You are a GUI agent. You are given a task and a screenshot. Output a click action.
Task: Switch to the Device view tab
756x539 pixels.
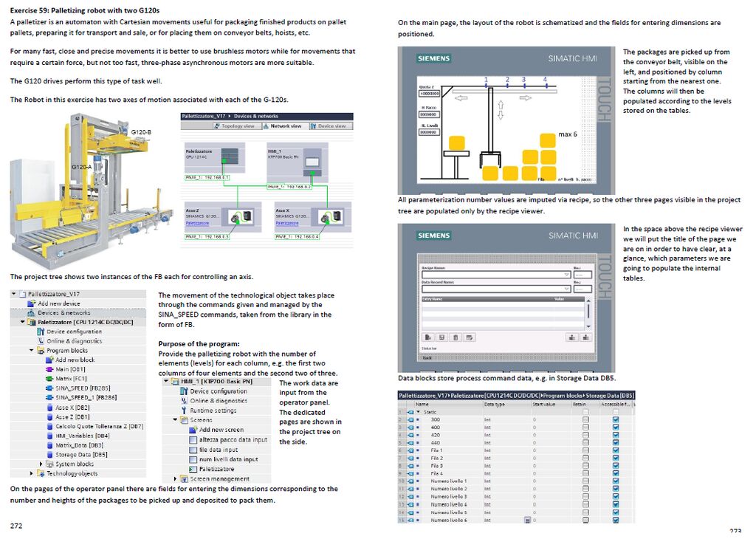click(x=331, y=126)
